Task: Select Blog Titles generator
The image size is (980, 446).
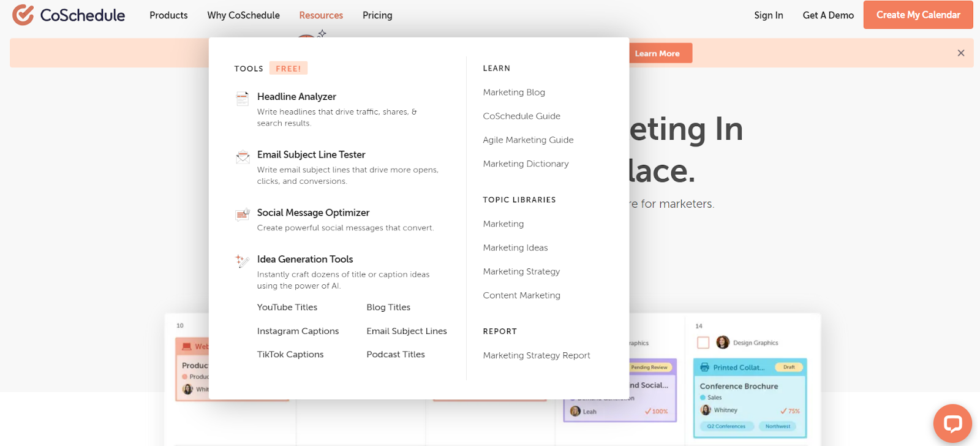Action: pyautogui.click(x=388, y=307)
